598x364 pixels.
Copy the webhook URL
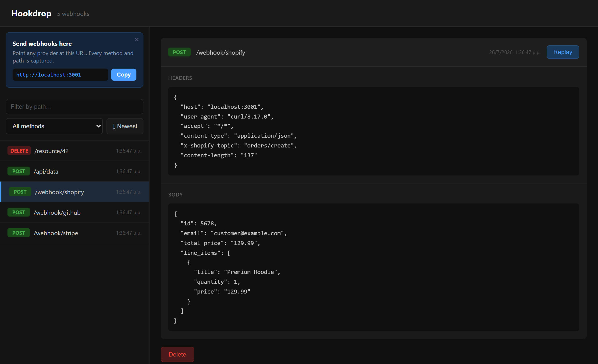pos(124,75)
